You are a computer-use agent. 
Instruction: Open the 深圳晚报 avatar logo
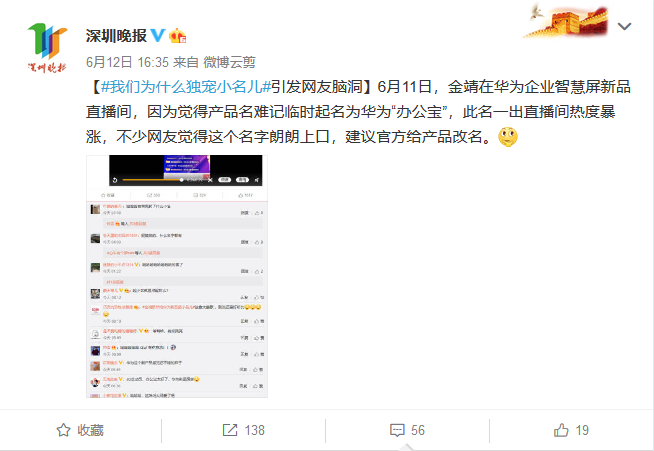coord(47,48)
